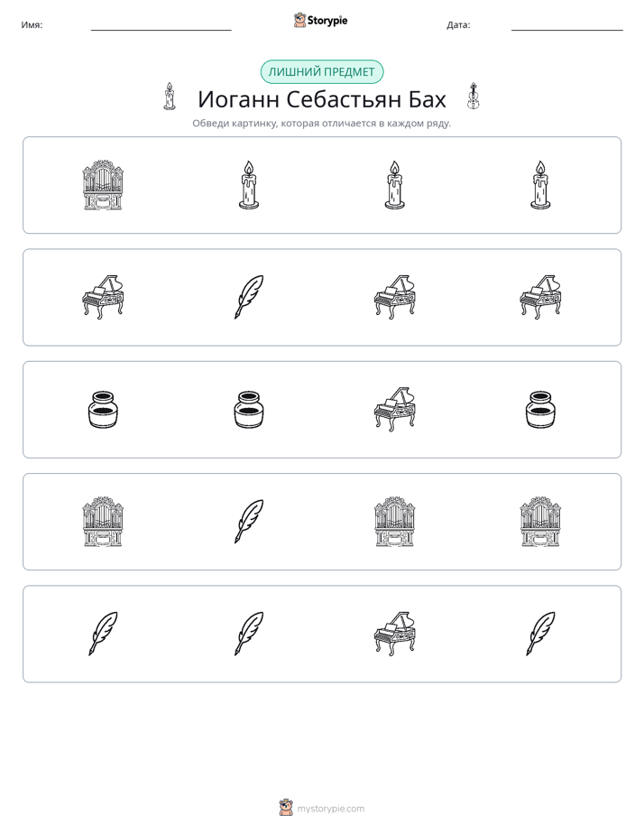This screenshot has width=644, height=834.
Task: Click the Storypie bear logo in the header
Action: coord(299,20)
